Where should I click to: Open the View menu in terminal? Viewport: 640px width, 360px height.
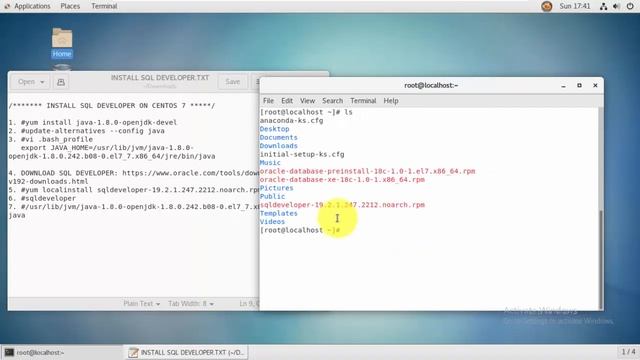(x=307, y=101)
